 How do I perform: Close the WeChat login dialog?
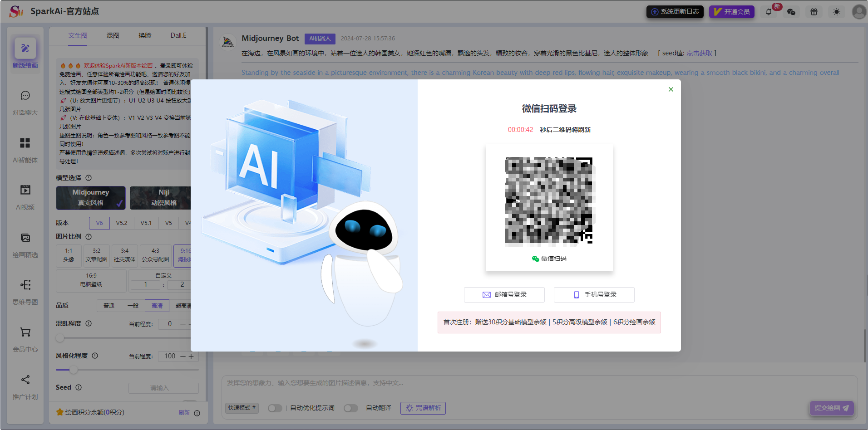pyautogui.click(x=671, y=89)
